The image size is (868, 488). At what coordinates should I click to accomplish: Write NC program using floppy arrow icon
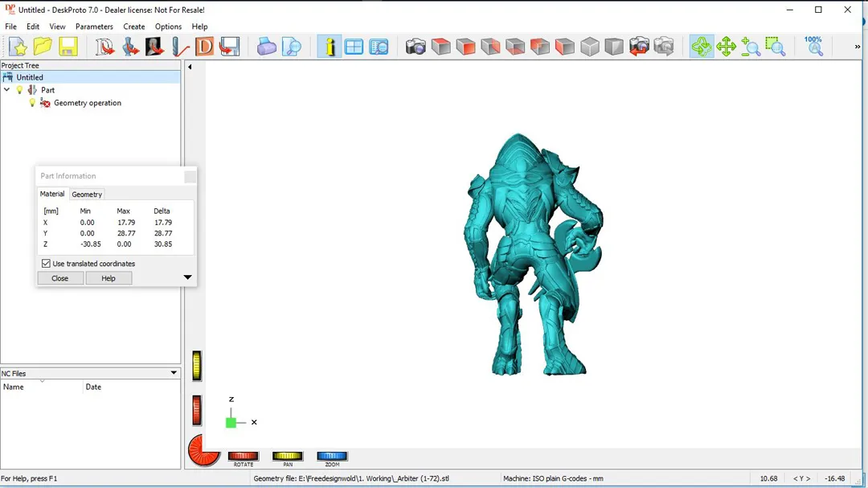click(x=229, y=47)
